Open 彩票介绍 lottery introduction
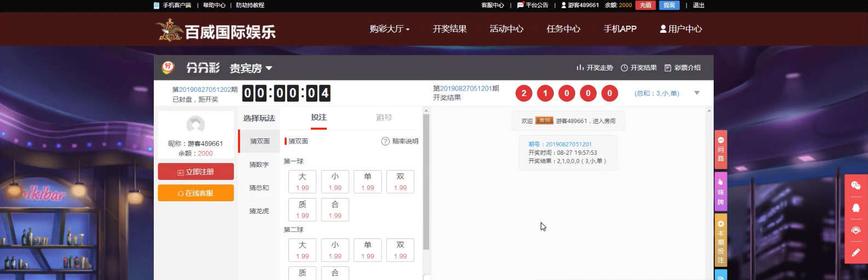Image resolution: width=868 pixels, height=280 pixels. click(x=682, y=68)
